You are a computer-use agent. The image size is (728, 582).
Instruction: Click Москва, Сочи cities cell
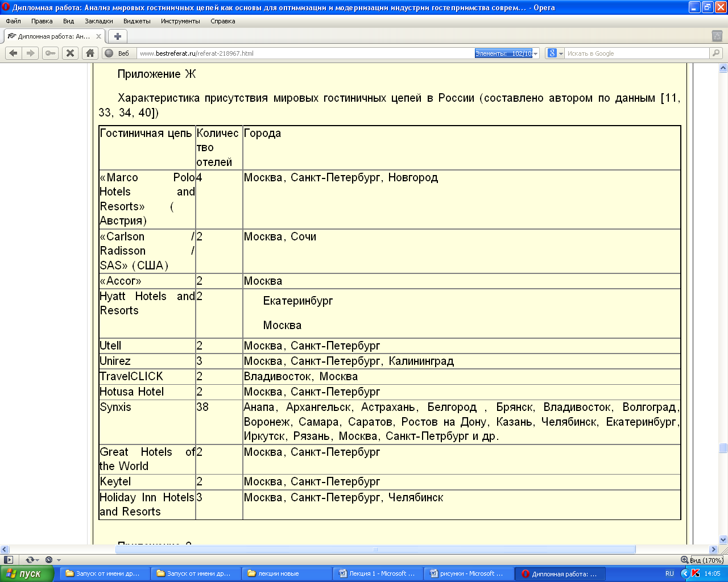(461, 251)
